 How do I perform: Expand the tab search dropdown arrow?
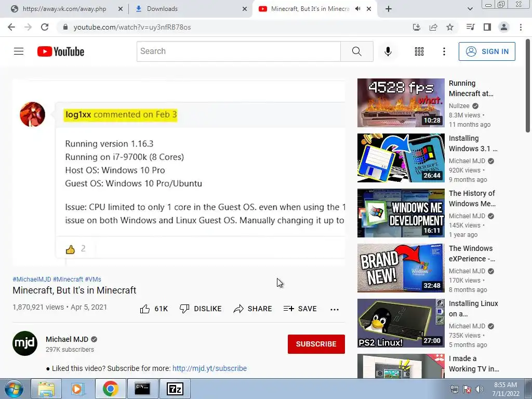pos(470,9)
